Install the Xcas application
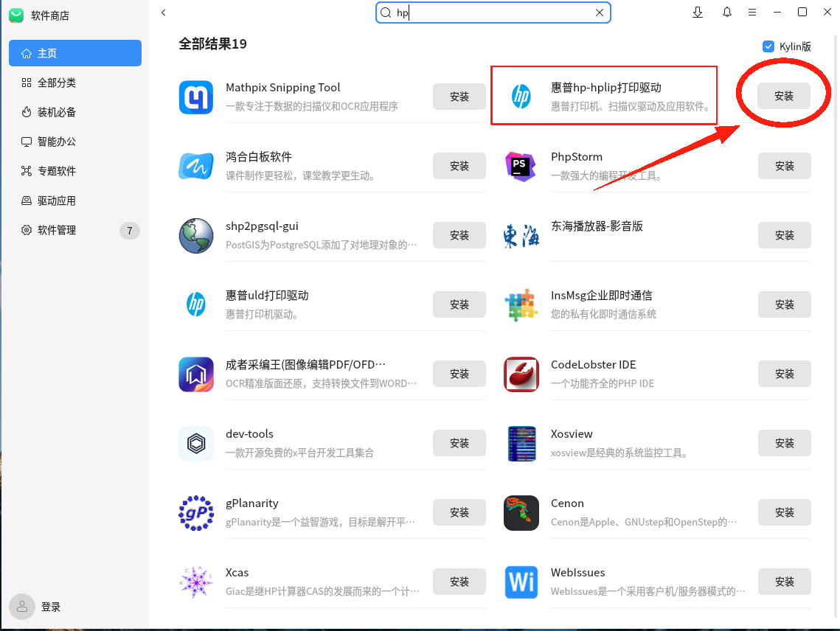840x631 pixels. point(459,582)
